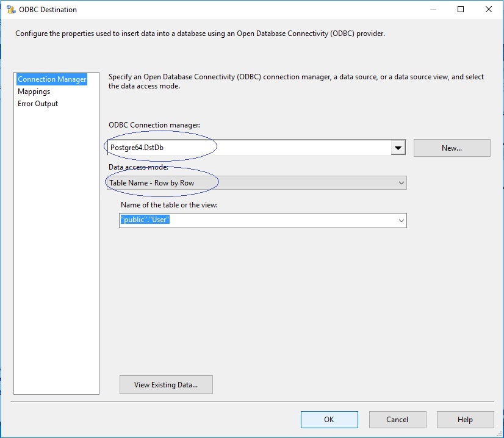Click the New... connection button
This screenshot has width=504, height=438.
(x=452, y=148)
